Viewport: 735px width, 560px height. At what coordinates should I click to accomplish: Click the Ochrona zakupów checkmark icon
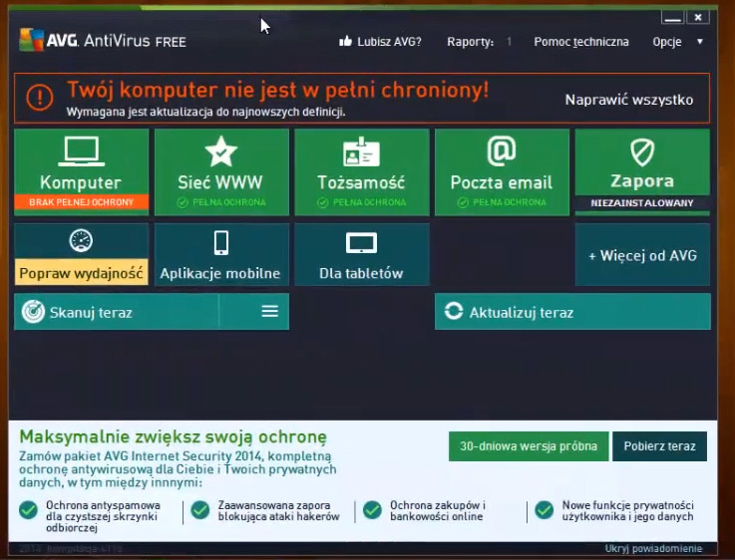(372, 510)
